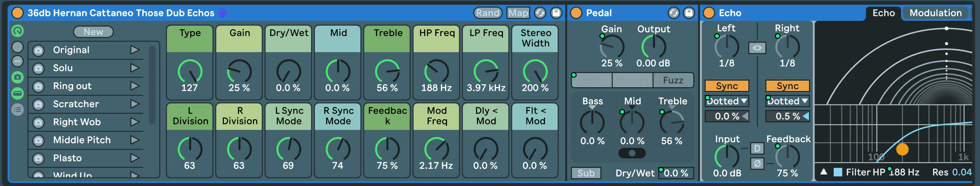The image size is (980, 186).
Task: Click the green camera snapshot icon
Action: pyautogui.click(x=18, y=77)
